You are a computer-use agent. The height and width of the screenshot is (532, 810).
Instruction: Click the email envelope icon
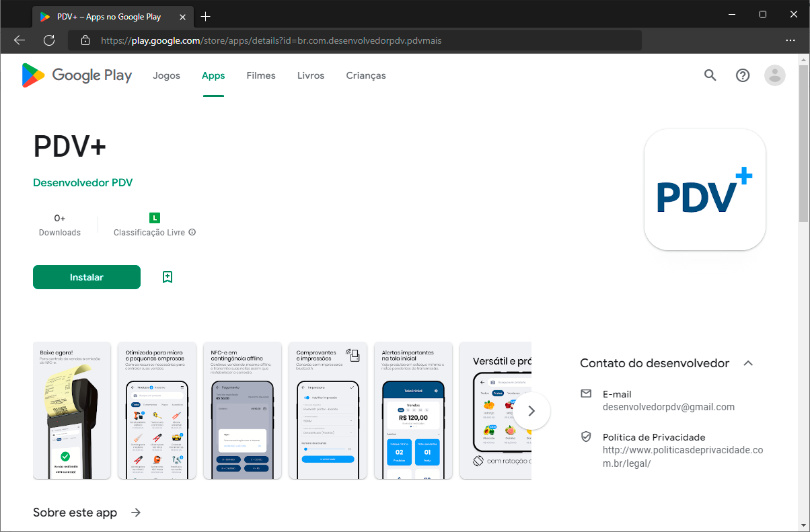(x=586, y=393)
